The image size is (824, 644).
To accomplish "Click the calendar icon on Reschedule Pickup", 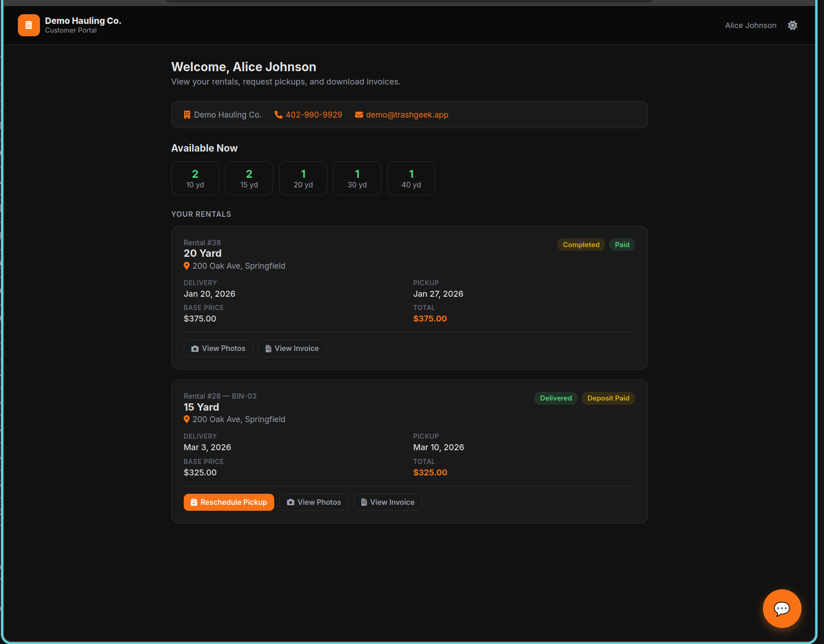I will (194, 502).
